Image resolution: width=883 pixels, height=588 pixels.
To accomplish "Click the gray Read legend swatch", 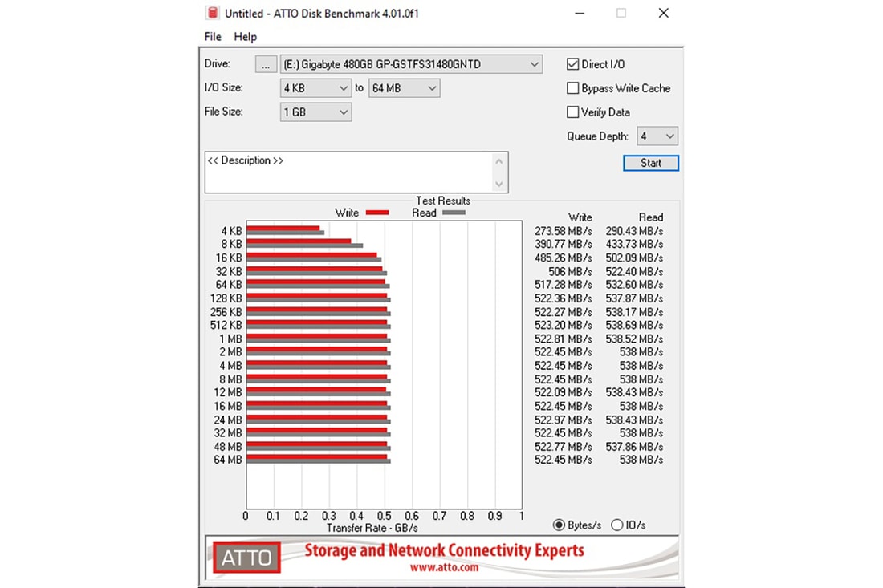I will tap(454, 213).
